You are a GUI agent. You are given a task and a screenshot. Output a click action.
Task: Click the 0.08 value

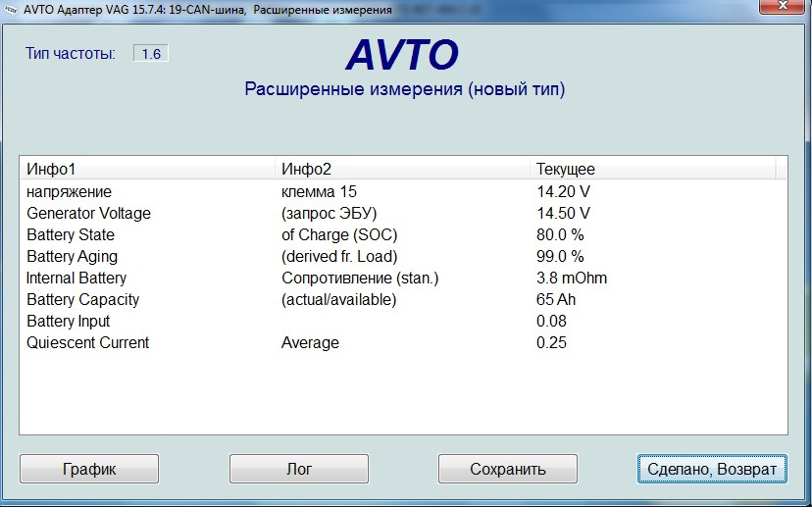click(551, 321)
